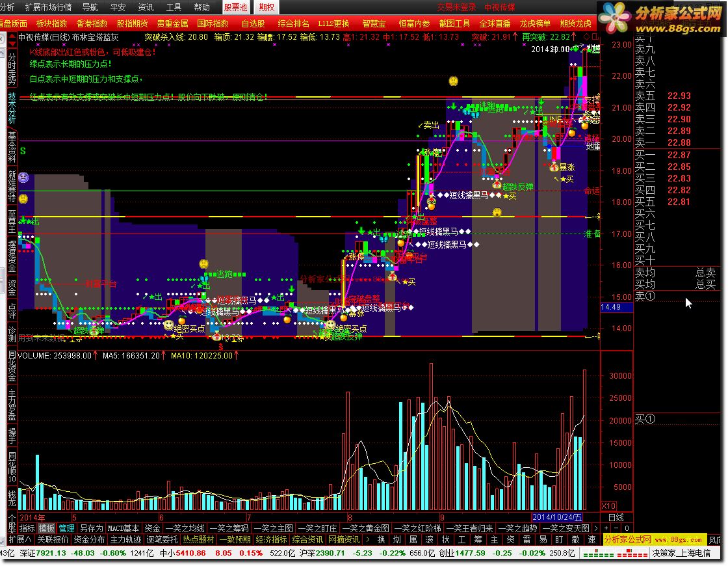This screenshot has height=566, width=728.
Task: Switch to the 技术分析 side tab
Action: [12, 108]
